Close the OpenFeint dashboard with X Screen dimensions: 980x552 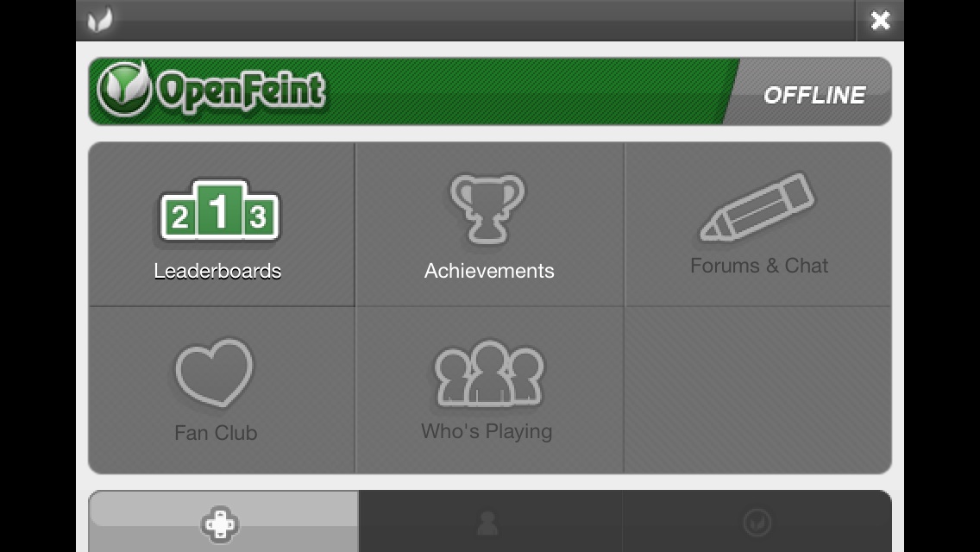[x=880, y=21]
